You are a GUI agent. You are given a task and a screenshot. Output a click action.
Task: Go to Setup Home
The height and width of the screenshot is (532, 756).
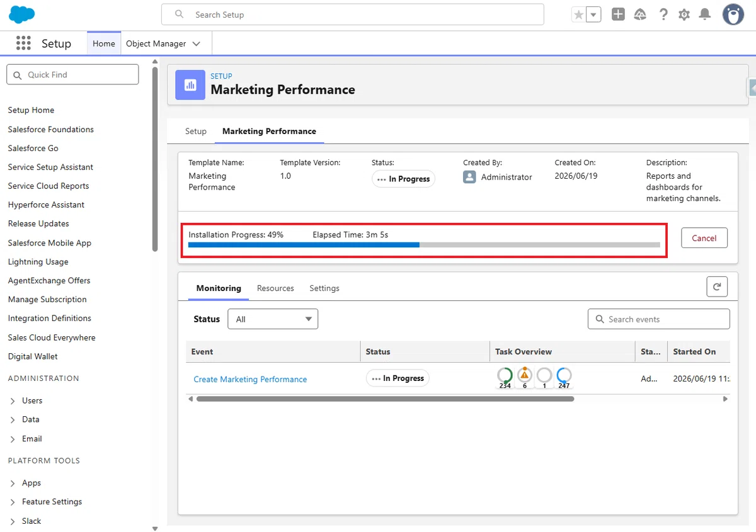(x=31, y=110)
